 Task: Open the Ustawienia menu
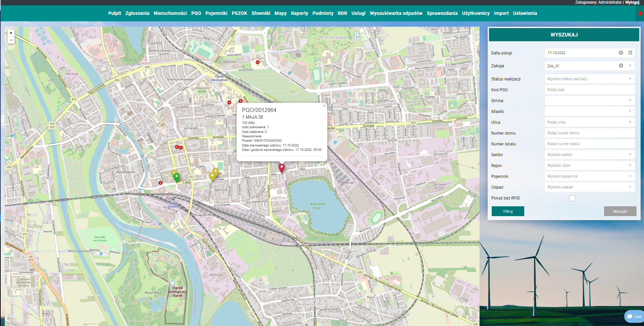[x=525, y=13]
